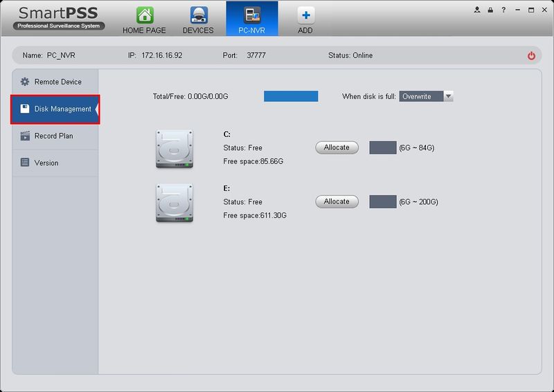Open the HOME PAGE house icon

pyautogui.click(x=145, y=15)
